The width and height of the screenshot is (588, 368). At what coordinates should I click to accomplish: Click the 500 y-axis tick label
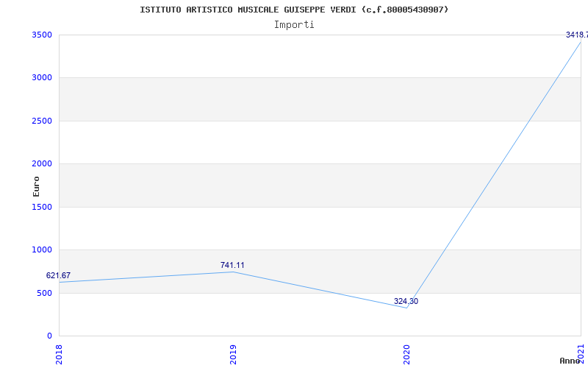(44, 293)
